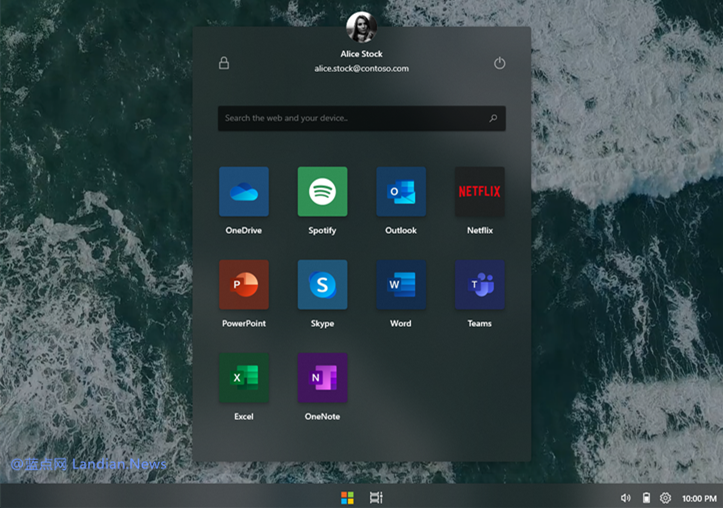This screenshot has width=723, height=508.
Task: Launch the Netflix app tile
Action: coord(479,192)
